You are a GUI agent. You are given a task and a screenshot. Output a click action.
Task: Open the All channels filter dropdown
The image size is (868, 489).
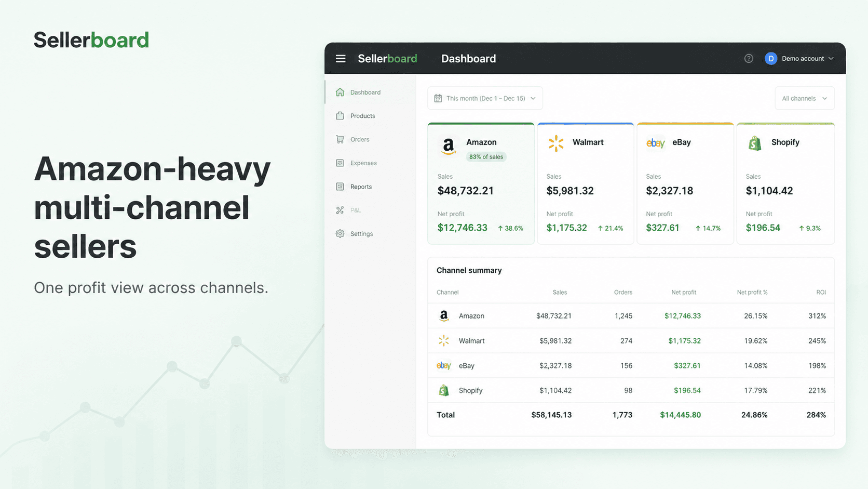tap(805, 98)
